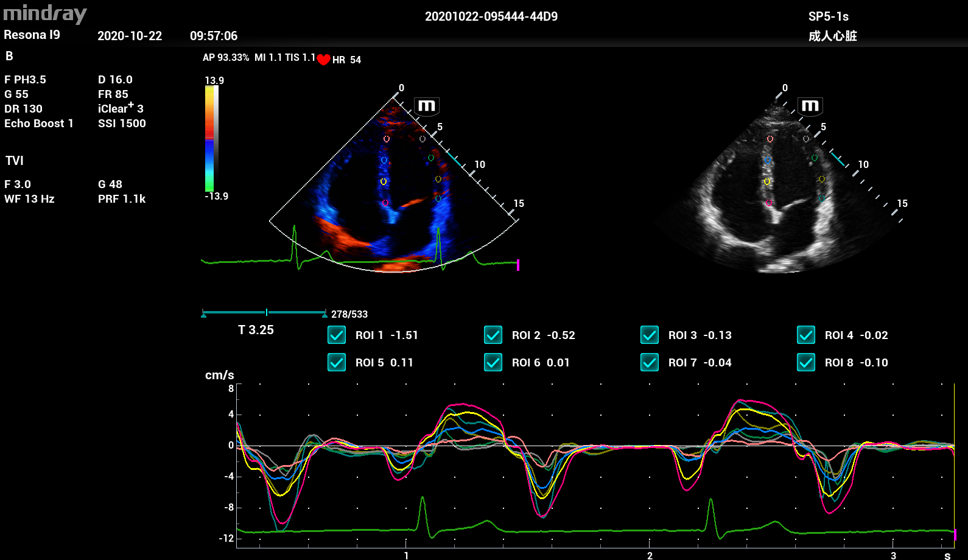Disable the ROI 7 checkbox
The height and width of the screenshot is (560, 968).
650,363
